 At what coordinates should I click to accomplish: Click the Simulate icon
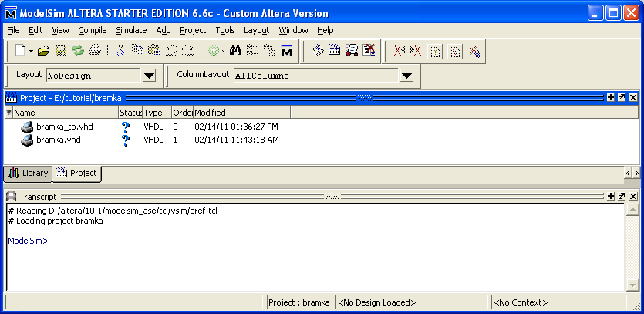point(352,51)
